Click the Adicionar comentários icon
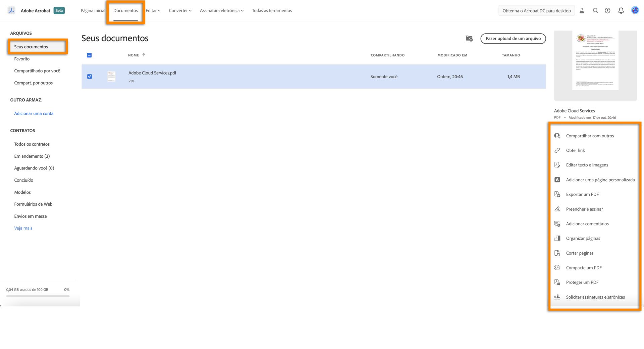644x349 pixels. [557, 224]
